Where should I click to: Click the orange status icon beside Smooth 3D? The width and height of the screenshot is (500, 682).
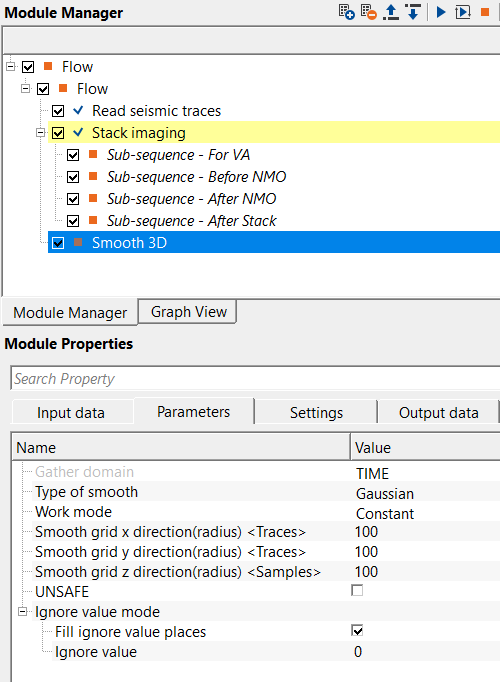click(x=78, y=242)
